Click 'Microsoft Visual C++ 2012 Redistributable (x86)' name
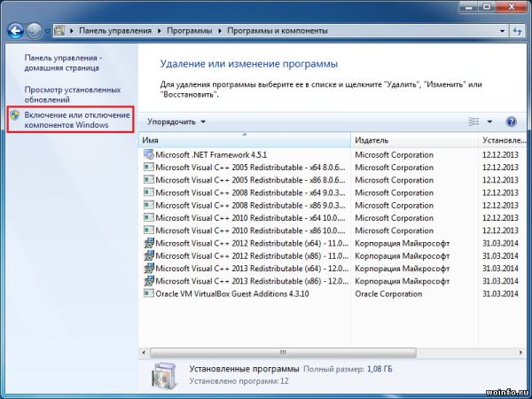This screenshot has width=532, height=399. 252,256
